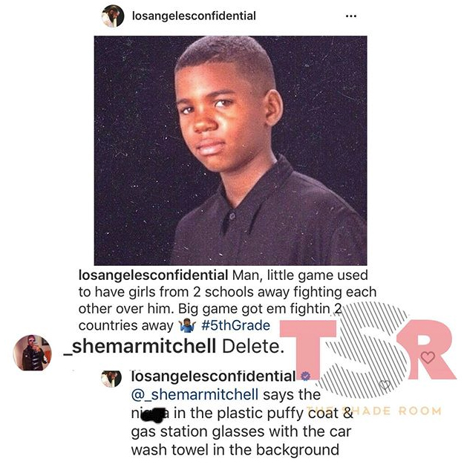Open losangelesconfidential's profile picture in the post header
This screenshot has width=464, height=476.
(x=113, y=16)
